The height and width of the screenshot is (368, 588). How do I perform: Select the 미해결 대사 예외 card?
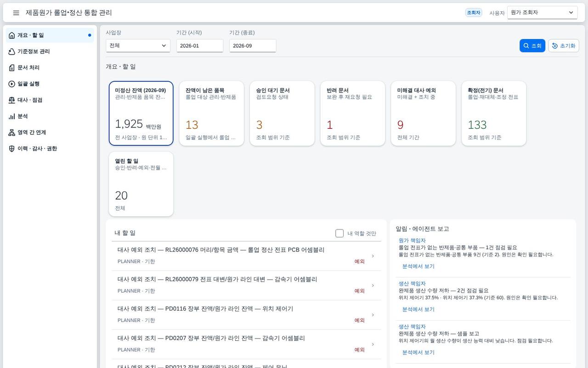click(423, 113)
